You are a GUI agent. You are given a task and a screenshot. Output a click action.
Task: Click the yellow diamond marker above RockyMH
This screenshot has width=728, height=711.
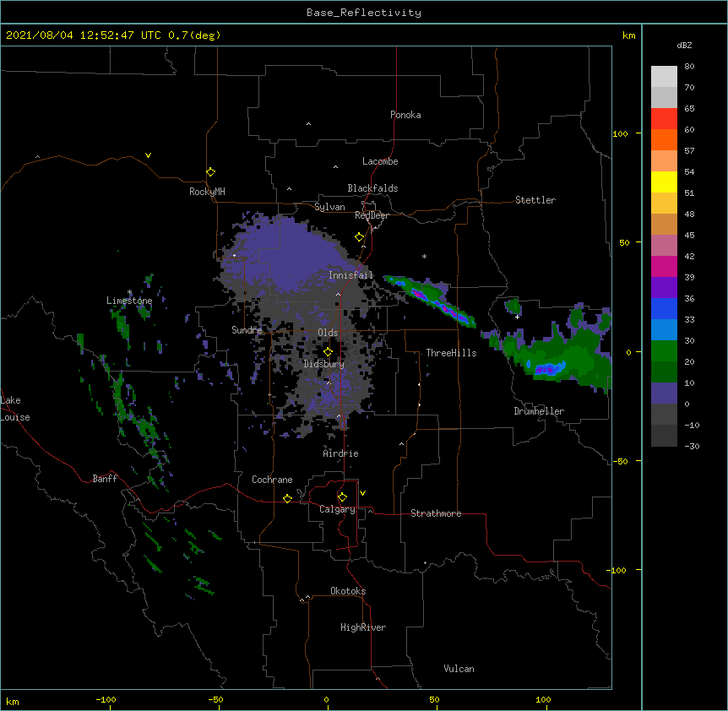click(x=211, y=172)
